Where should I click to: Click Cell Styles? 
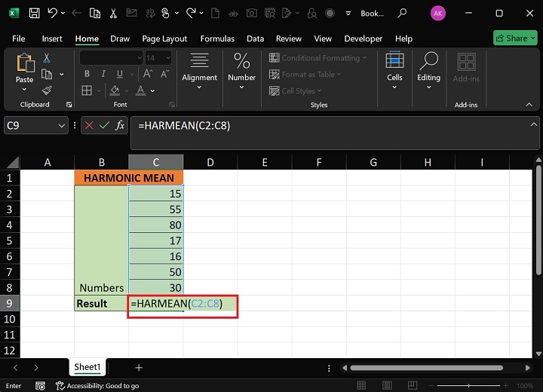pyautogui.click(x=296, y=91)
